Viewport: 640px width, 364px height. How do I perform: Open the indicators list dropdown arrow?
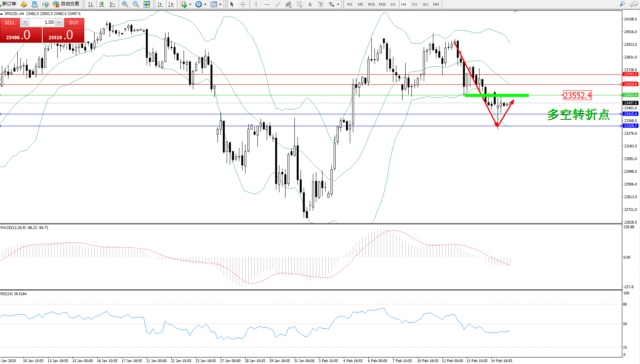[x=190, y=5]
